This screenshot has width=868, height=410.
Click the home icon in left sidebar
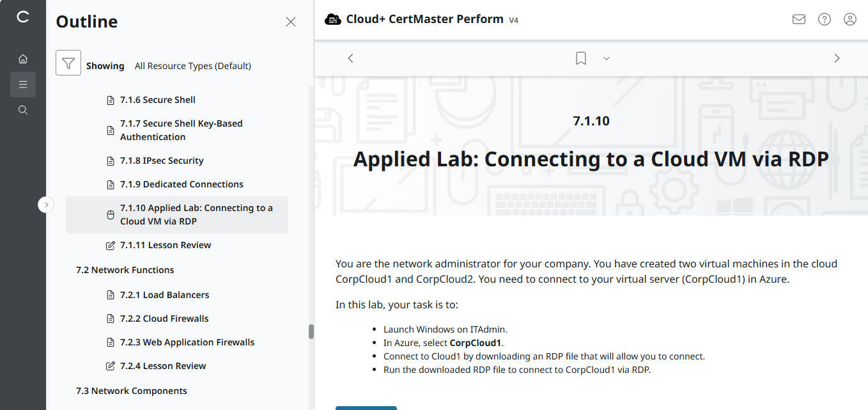pos(23,59)
